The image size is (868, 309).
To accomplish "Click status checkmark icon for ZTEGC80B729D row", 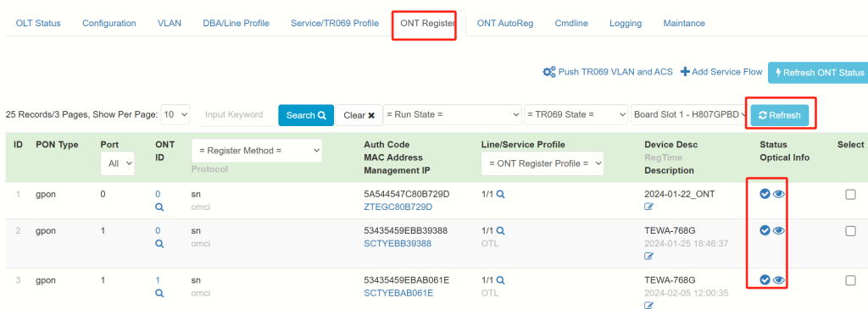I will [765, 194].
